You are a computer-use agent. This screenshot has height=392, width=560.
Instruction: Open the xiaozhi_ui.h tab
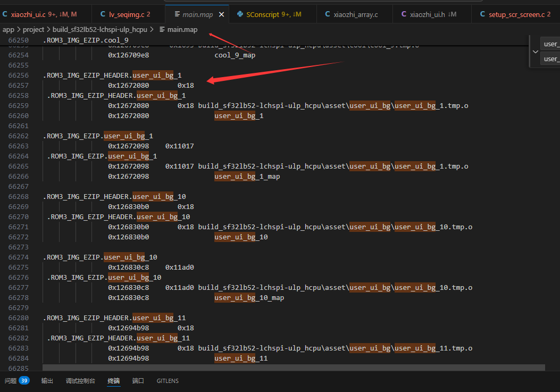[x=432, y=14]
